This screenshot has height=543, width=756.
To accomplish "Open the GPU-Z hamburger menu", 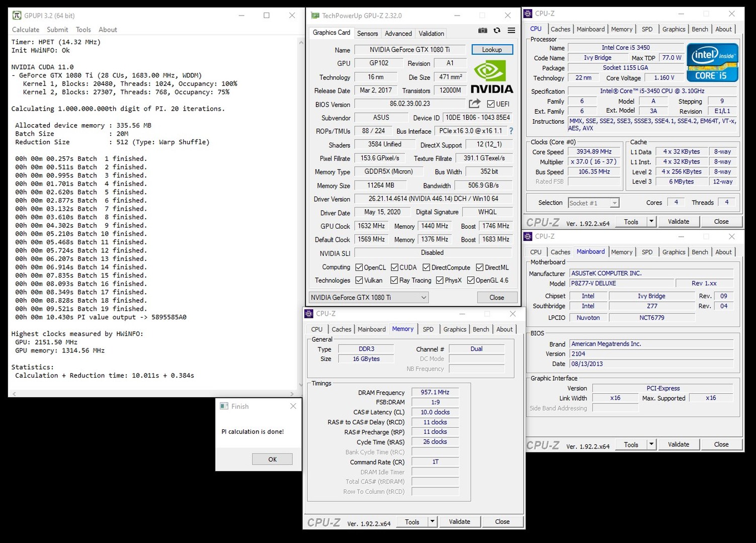I will click(x=511, y=30).
